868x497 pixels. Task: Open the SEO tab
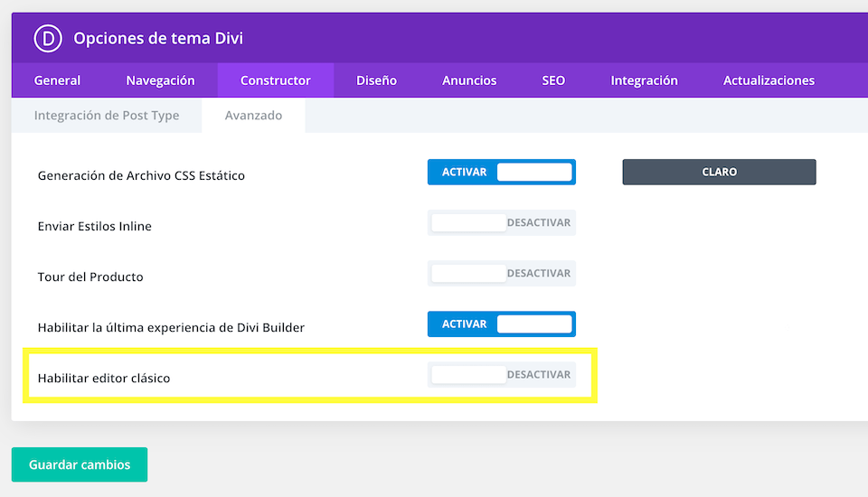pos(553,80)
